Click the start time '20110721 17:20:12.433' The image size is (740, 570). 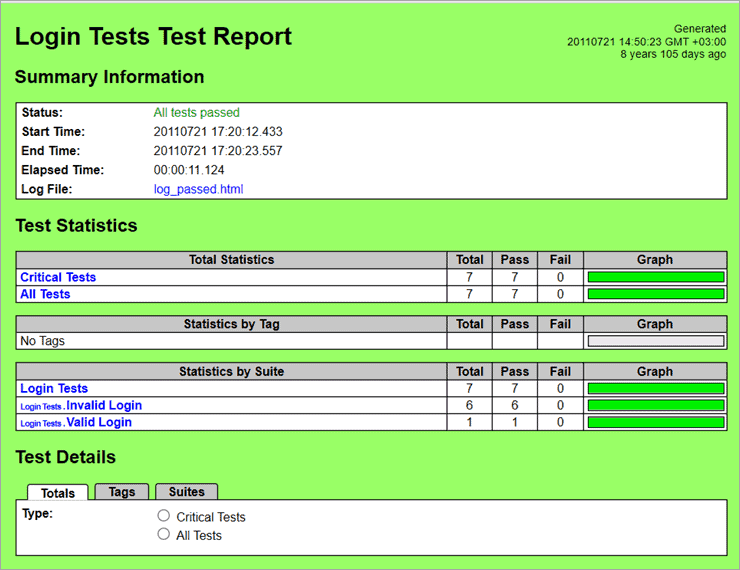pyautogui.click(x=218, y=132)
